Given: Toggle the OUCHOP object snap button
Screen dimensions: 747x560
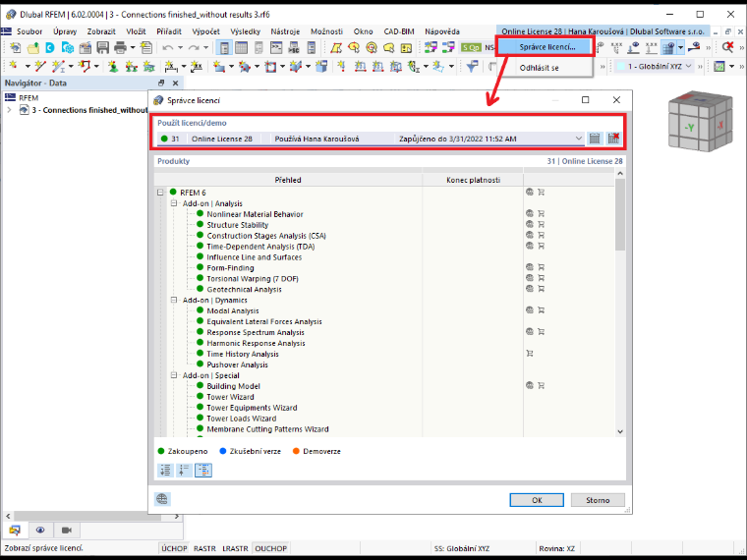Looking at the screenshot, I should point(271,548).
